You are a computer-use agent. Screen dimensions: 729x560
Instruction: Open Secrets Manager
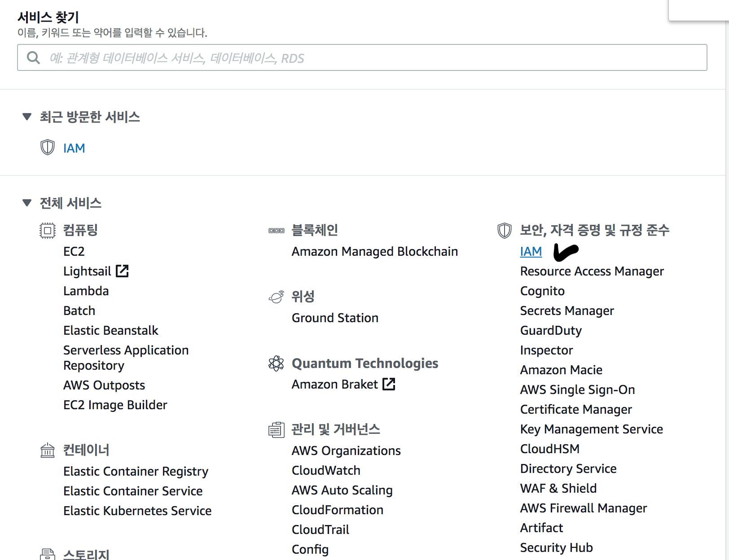coord(567,311)
